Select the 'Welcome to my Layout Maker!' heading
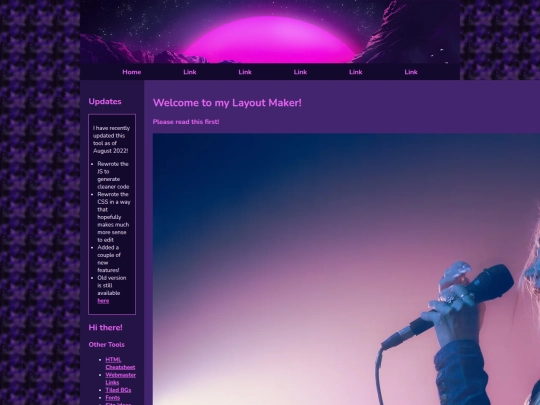Viewport: 540px width, 405px height. point(227,103)
